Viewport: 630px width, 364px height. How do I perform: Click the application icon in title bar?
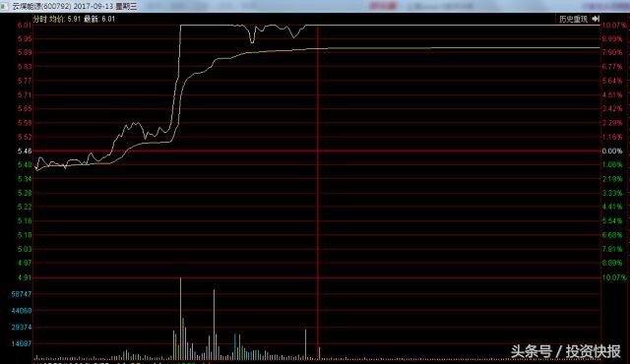(x=4, y=6)
